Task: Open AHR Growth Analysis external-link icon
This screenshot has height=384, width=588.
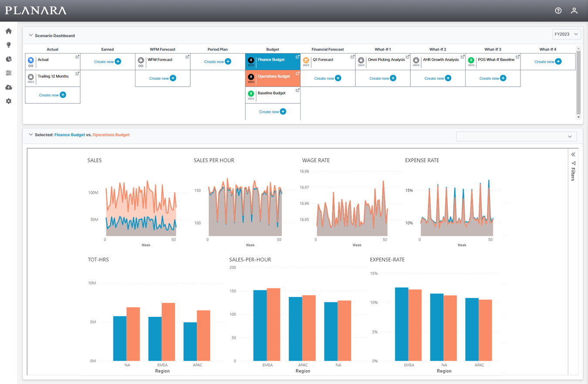Action: (x=463, y=57)
